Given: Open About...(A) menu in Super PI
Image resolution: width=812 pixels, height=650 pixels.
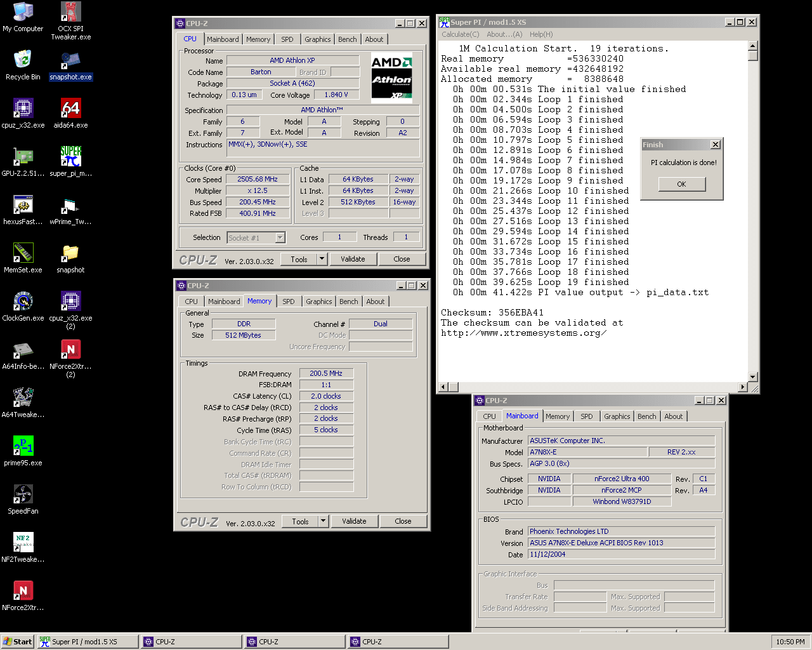Looking at the screenshot, I should coord(505,34).
